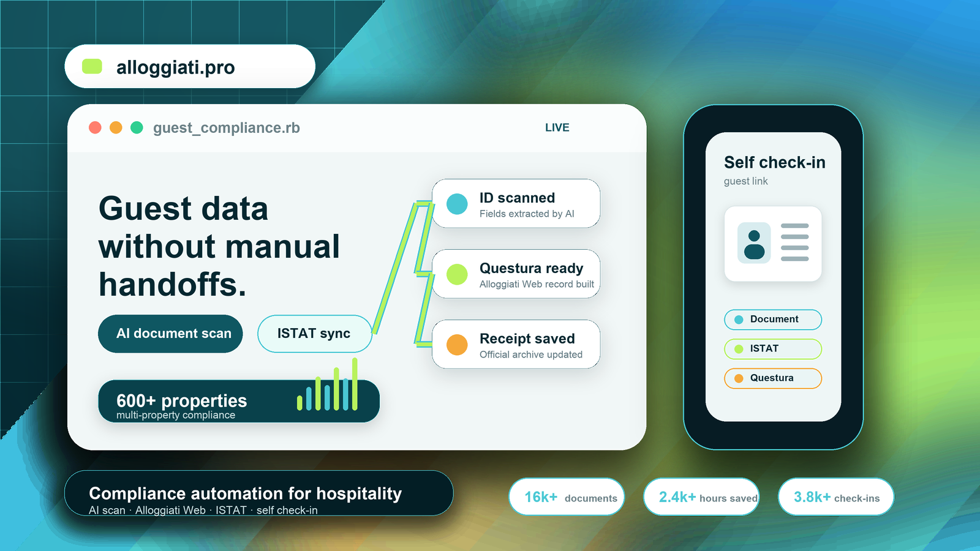Click the orange dot on Receipt saved card
The image size is (980, 551).
tap(457, 345)
